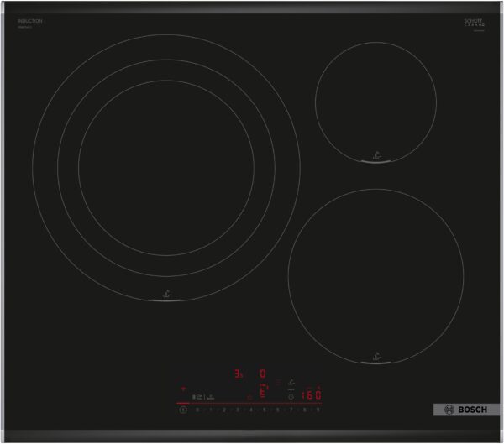
Task: Set heat level 2 on the touch strip
Action: click(224, 410)
